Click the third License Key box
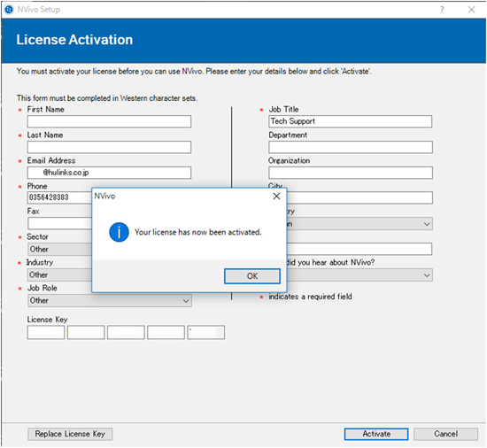The width and height of the screenshot is (487, 448). (x=126, y=332)
